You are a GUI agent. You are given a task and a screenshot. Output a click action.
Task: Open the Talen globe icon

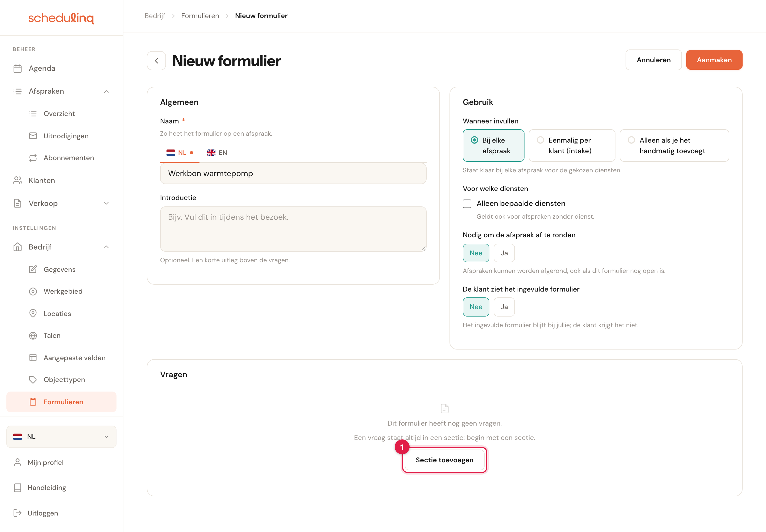33,335
